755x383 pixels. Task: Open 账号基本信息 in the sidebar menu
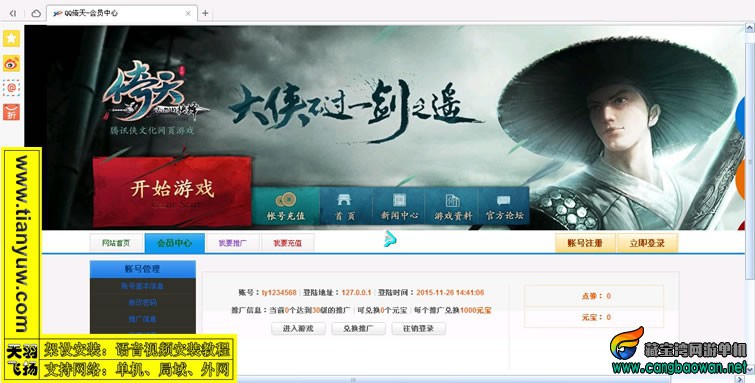point(143,286)
